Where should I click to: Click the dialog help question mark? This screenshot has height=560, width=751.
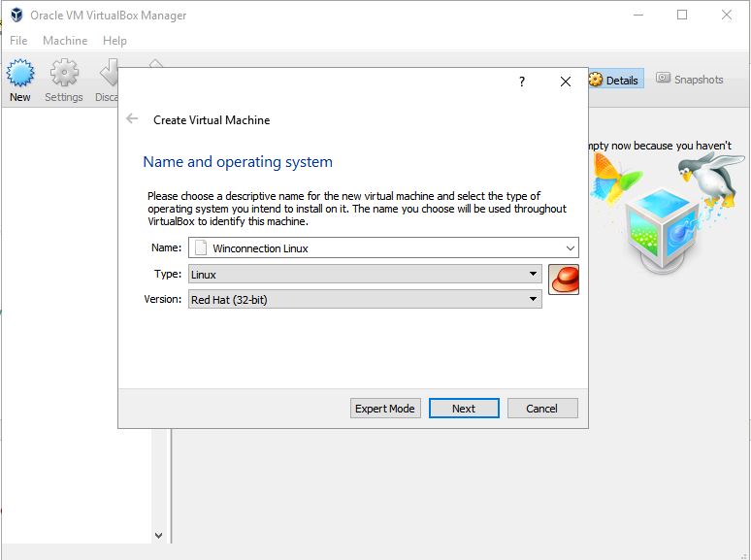[522, 82]
